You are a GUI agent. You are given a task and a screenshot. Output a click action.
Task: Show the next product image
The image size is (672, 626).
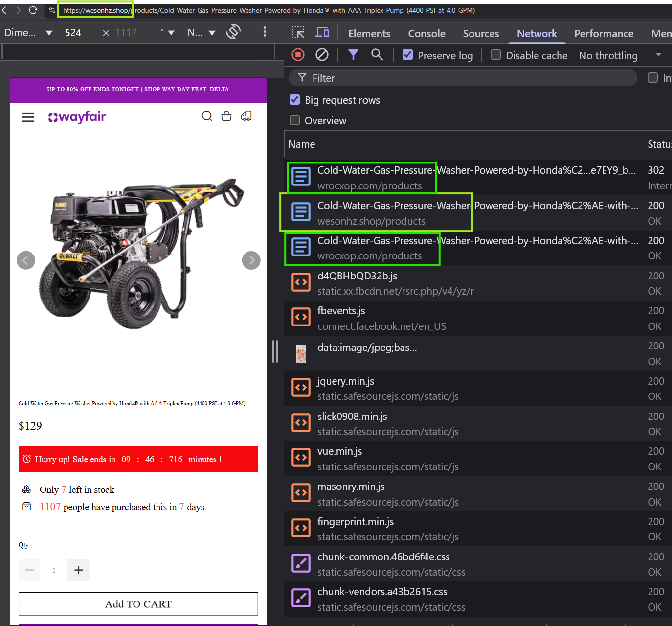pos(251,260)
